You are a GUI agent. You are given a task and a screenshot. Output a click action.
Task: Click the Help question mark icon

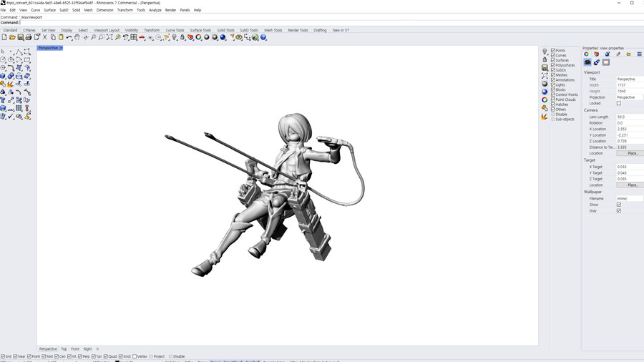263,37
